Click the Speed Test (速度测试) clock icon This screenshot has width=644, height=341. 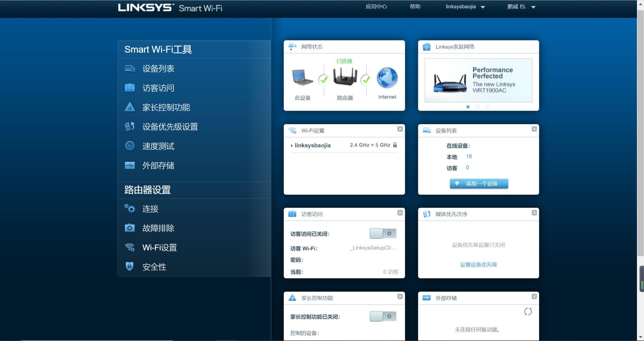point(130,146)
